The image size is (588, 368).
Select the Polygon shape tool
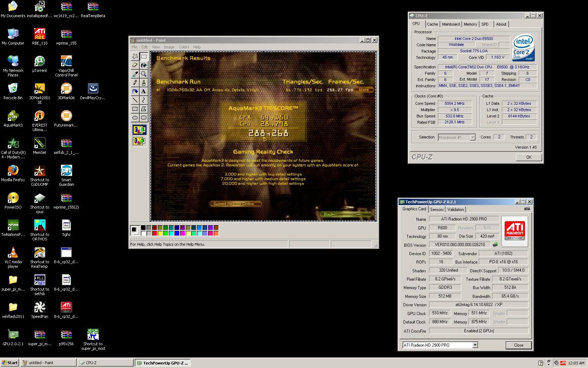143,109
